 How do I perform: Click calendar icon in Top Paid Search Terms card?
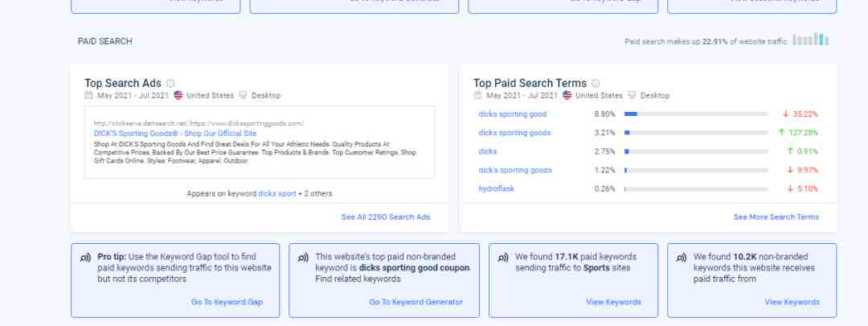click(477, 95)
